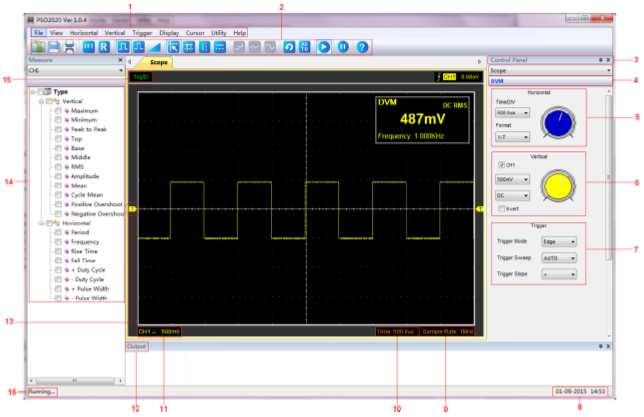The width and height of the screenshot is (644, 417).
Task: Open the Trigger menu
Action: (x=142, y=32)
